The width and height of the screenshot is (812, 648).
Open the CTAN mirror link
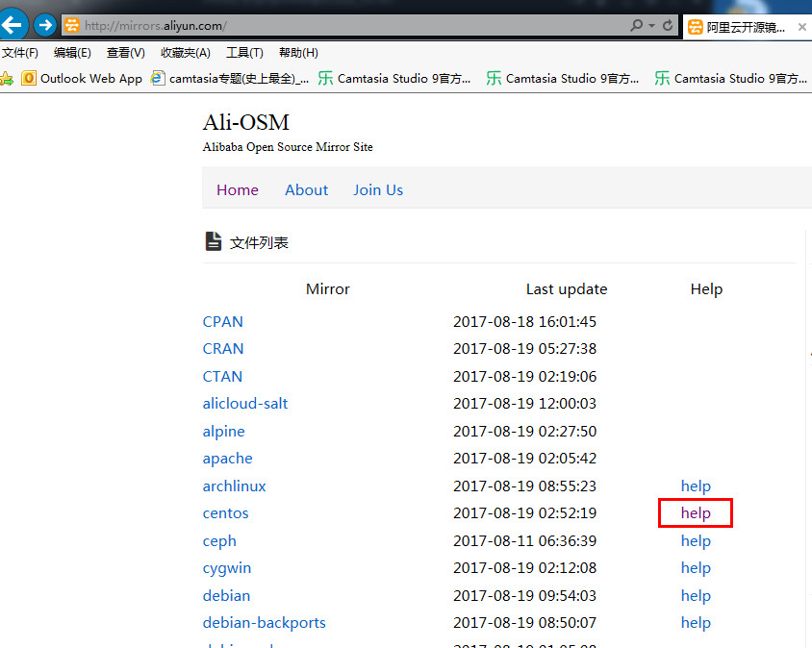tap(222, 376)
